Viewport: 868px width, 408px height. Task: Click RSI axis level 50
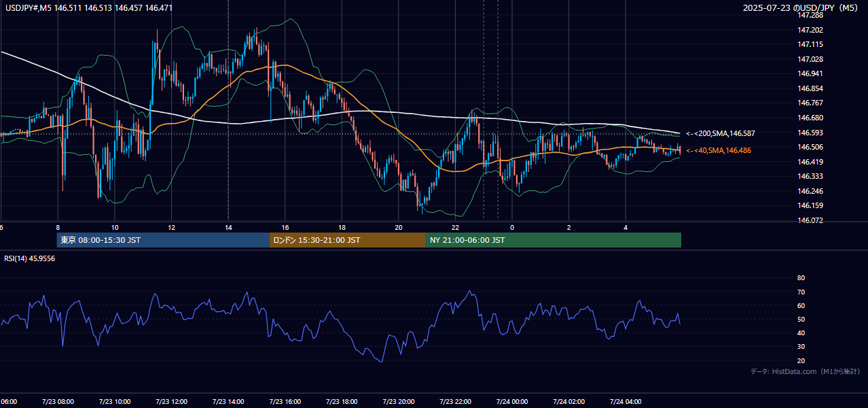coord(801,319)
